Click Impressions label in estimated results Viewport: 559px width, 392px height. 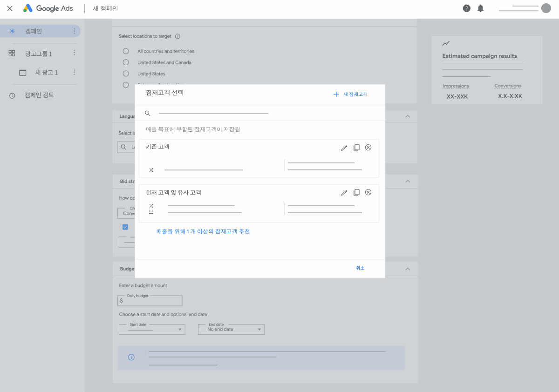click(456, 86)
